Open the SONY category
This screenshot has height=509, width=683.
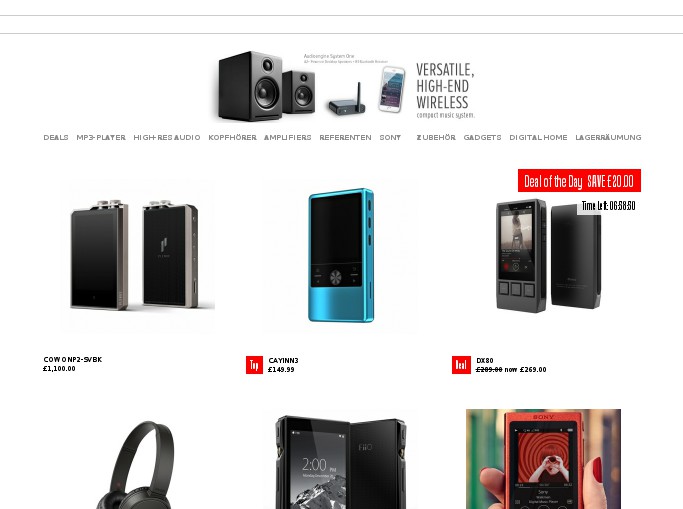(x=390, y=138)
